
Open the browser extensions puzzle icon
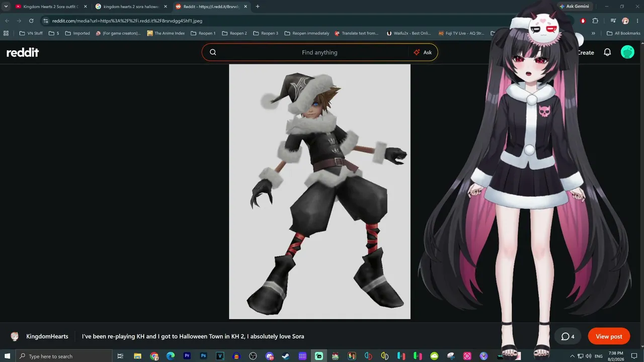pyautogui.click(x=595, y=21)
